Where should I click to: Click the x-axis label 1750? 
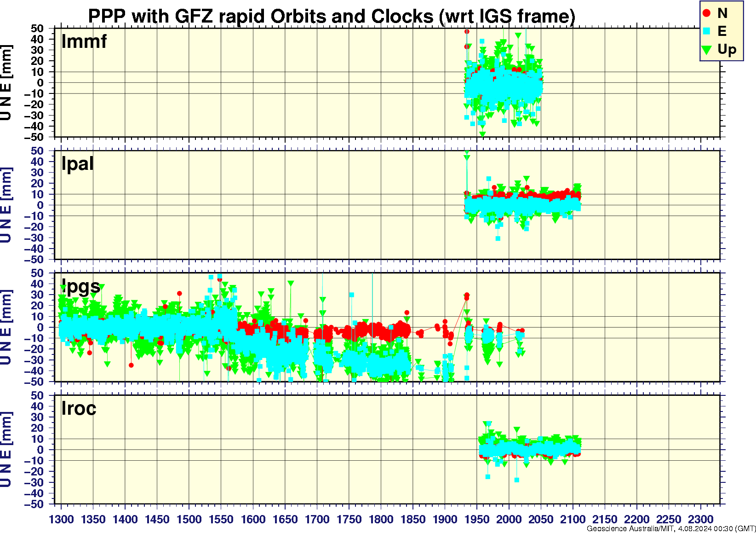[349, 520]
